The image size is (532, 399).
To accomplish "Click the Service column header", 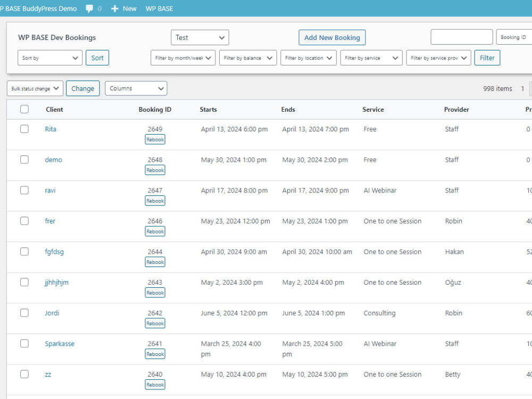I will (x=373, y=109).
